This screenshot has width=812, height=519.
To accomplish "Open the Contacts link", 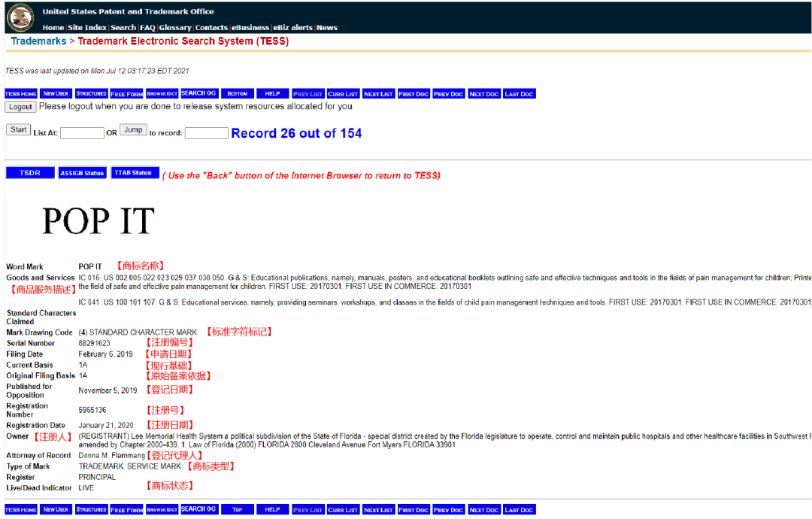I will tap(211, 28).
